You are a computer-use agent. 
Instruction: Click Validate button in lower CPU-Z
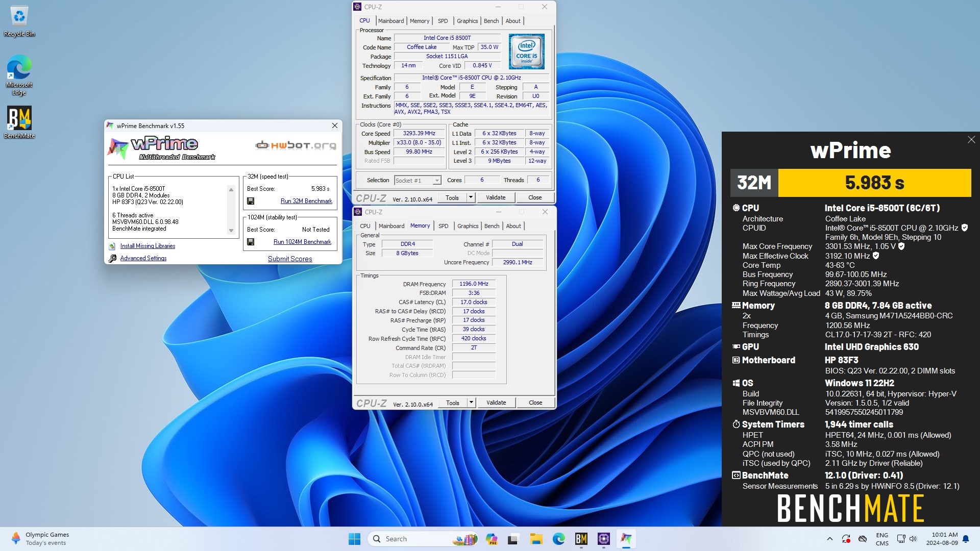pyautogui.click(x=496, y=403)
